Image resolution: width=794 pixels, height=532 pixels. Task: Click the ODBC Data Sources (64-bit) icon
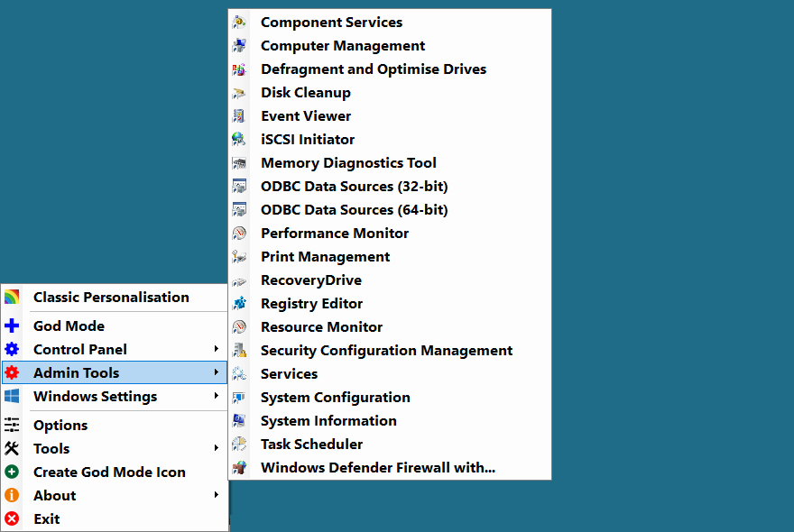coord(239,209)
